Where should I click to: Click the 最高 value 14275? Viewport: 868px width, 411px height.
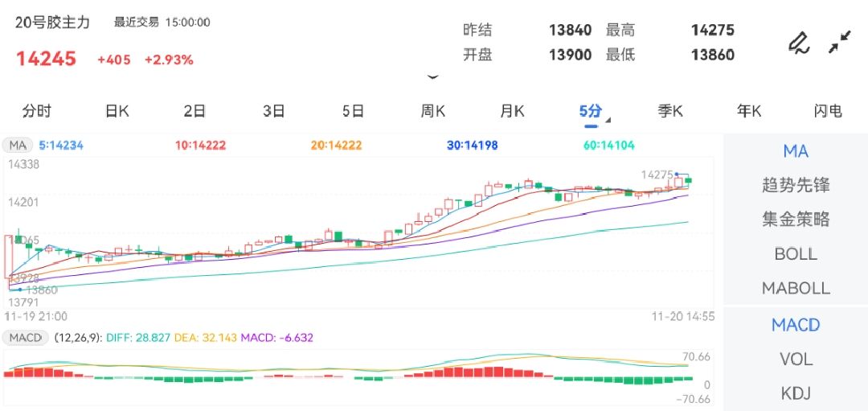tap(712, 30)
